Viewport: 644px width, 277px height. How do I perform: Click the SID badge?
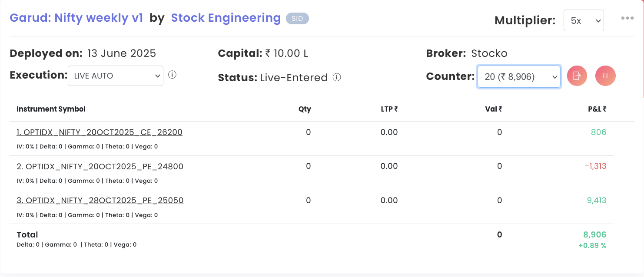point(297,19)
